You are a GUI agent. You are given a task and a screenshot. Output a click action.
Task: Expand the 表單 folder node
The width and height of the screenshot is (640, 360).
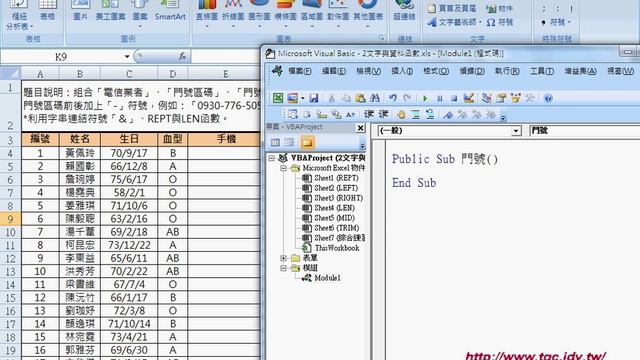(x=284, y=258)
